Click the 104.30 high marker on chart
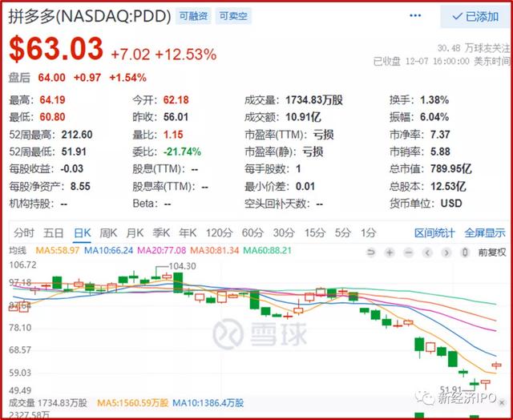 click(x=182, y=266)
